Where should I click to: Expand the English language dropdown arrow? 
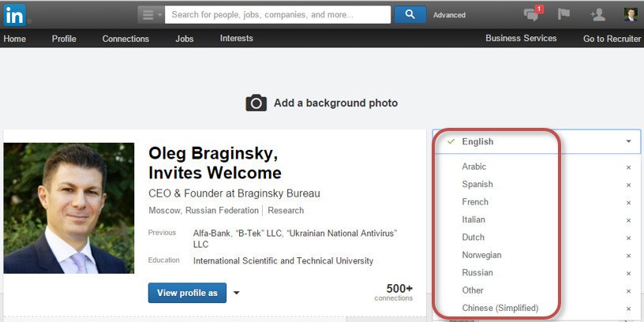[628, 142]
